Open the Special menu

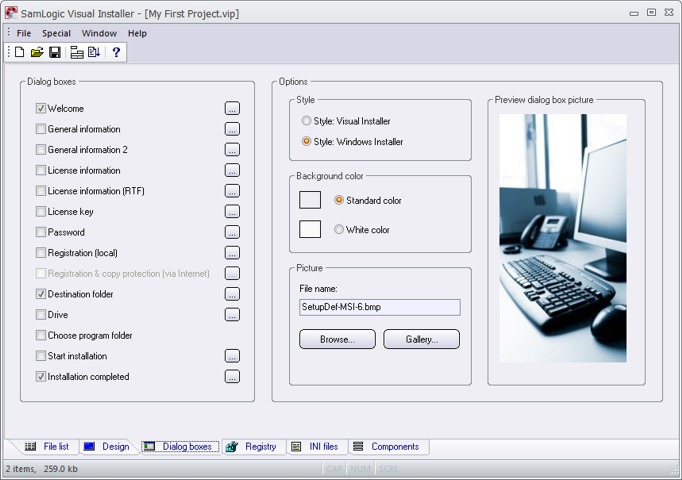point(56,33)
